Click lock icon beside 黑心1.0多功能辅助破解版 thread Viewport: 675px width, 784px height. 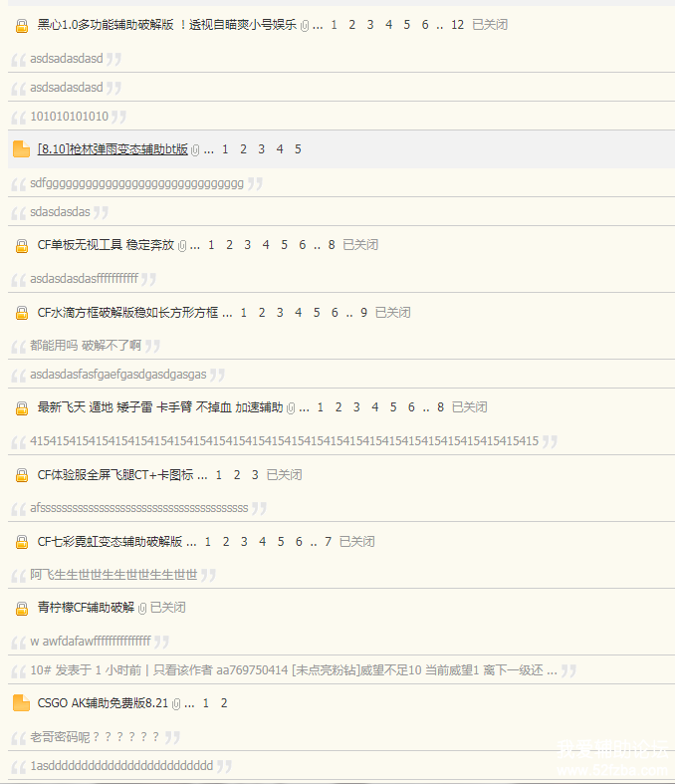coord(22,26)
